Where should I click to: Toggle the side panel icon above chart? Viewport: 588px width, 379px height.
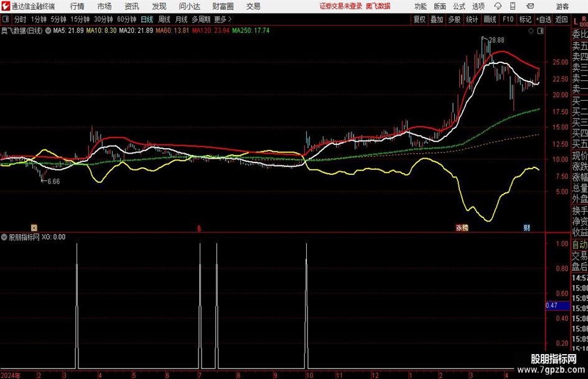(540, 31)
